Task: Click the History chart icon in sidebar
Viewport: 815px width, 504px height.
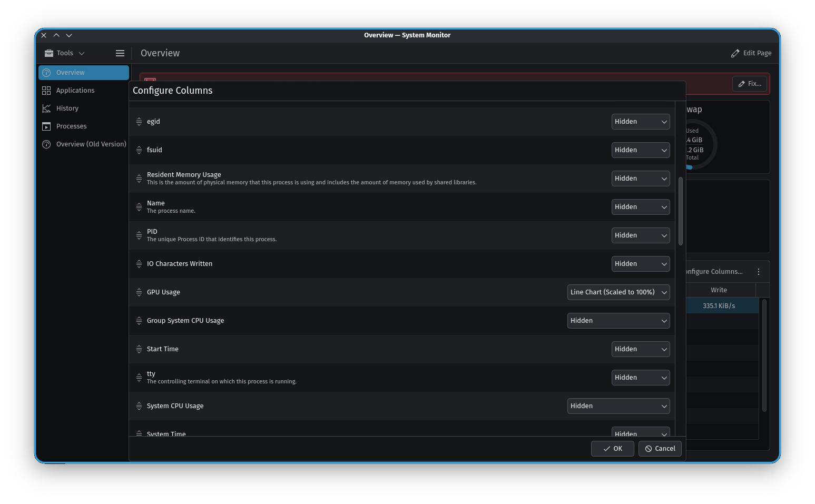Action: click(x=46, y=108)
